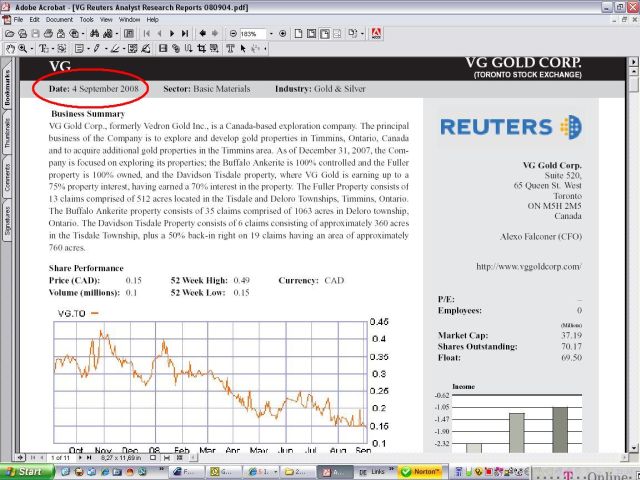Screen dimensions: 640x480
Task: Click the '8,27 x 11,69 in' page size
Action: 120,458
